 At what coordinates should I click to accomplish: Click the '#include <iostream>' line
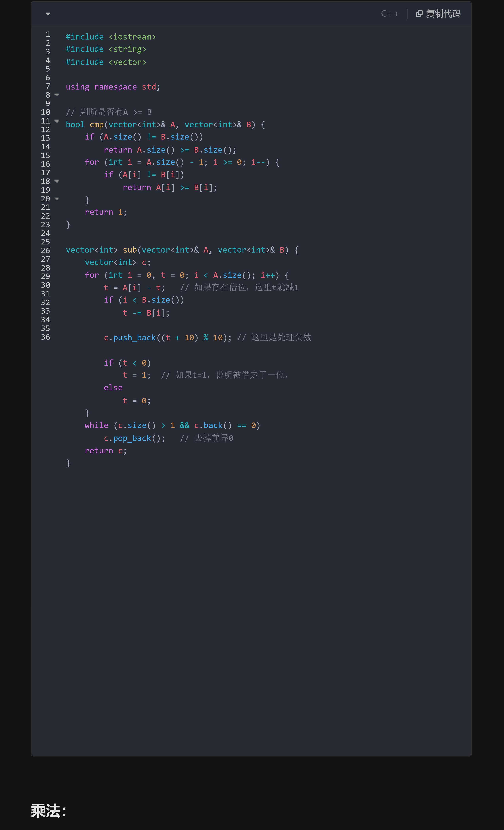pyautogui.click(x=110, y=37)
